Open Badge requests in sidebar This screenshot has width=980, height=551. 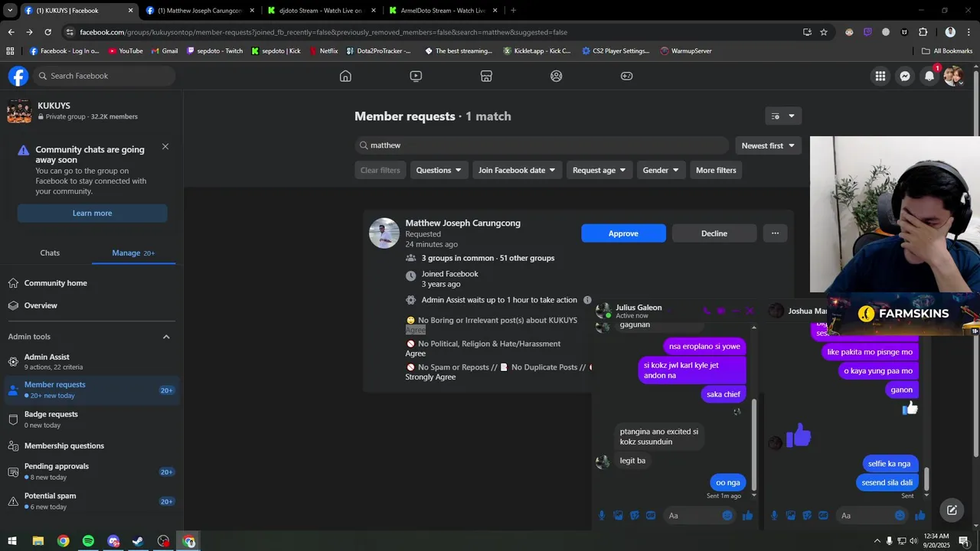[92, 419]
